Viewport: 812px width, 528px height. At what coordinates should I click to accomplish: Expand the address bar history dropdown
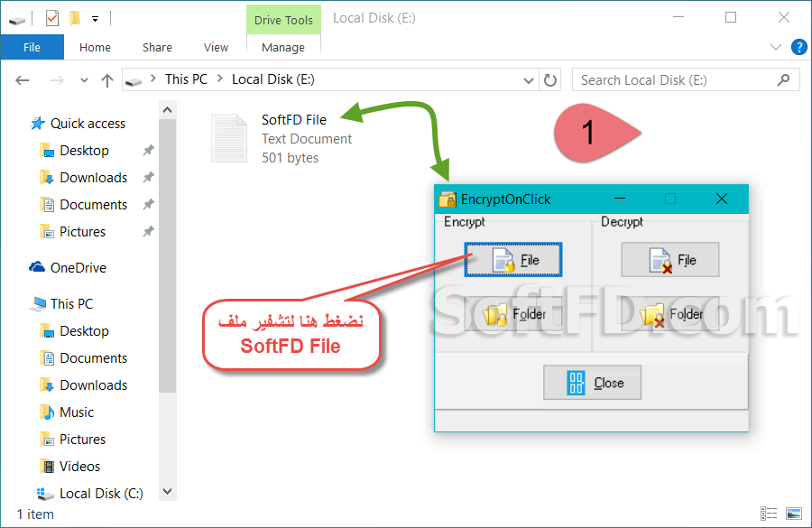click(x=528, y=80)
